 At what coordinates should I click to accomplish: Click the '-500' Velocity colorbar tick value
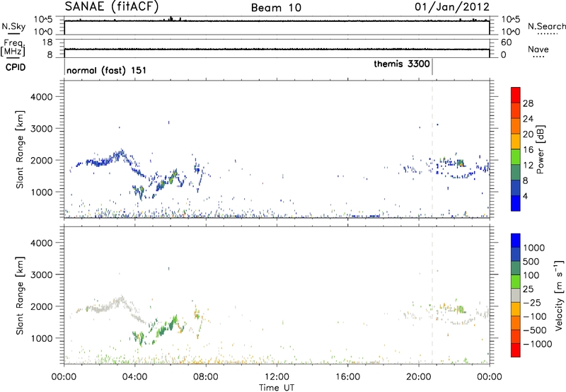pos(535,330)
